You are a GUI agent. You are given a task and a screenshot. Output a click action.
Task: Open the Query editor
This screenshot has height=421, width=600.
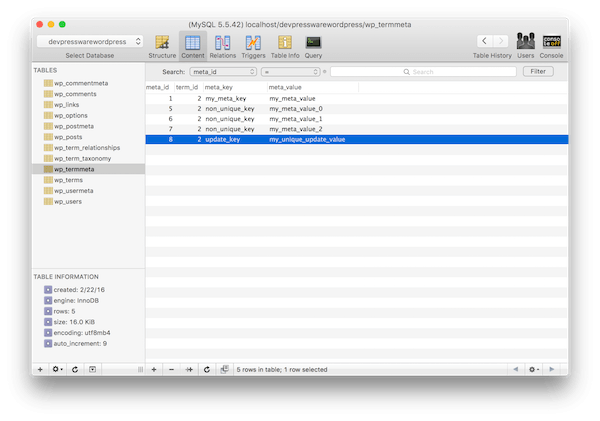[313, 46]
